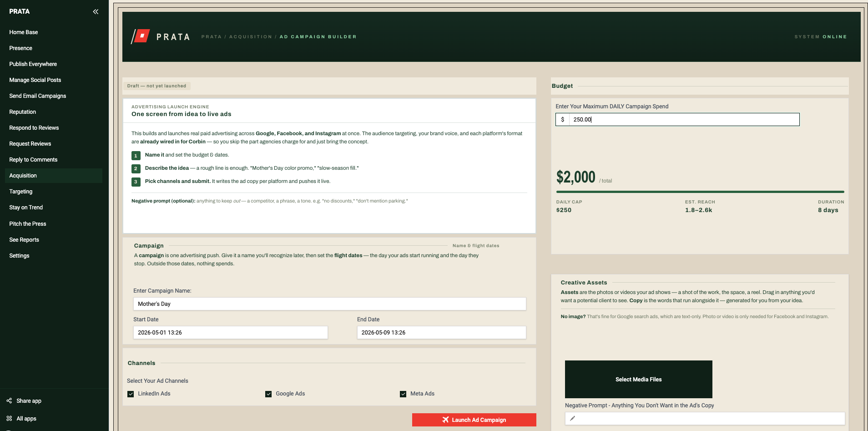Screen dimensions: 868x431
Task: Open Respond to Reviews
Action: [54, 128]
